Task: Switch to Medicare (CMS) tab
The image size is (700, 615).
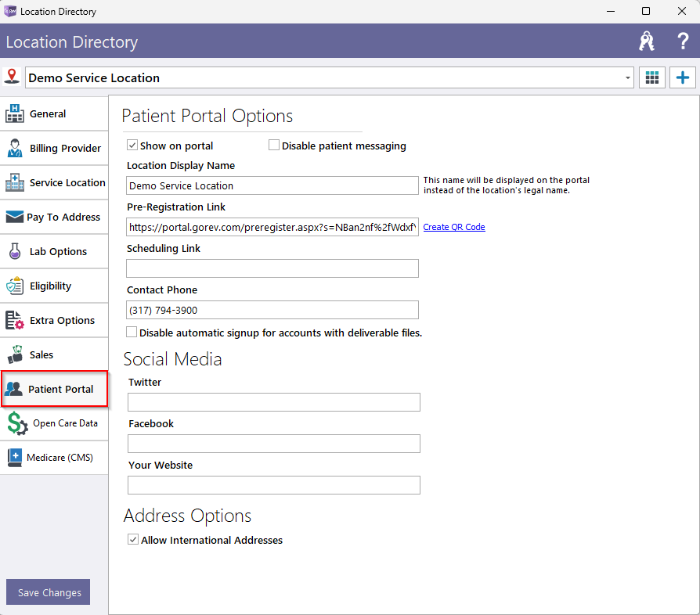Action: [x=54, y=458]
